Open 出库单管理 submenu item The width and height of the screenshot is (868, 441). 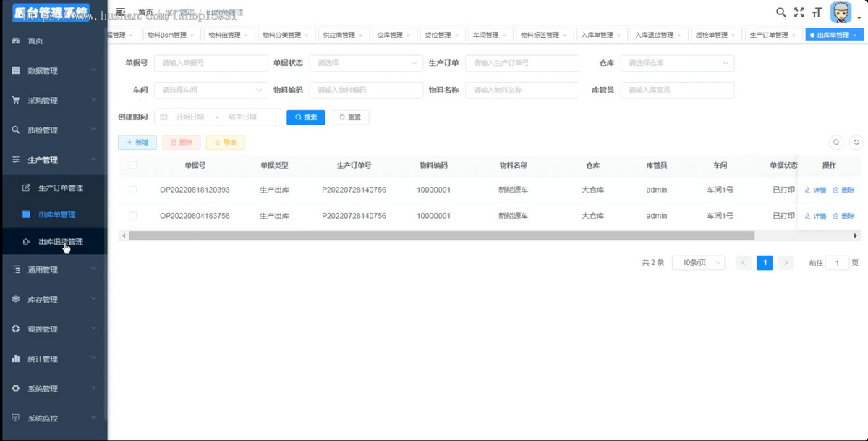(54, 214)
